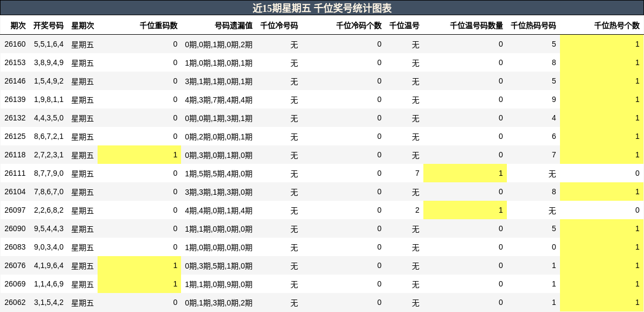The width and height of the screenshot is (644, 312).
Task: Select period number 26139
Action: point(15,99)
